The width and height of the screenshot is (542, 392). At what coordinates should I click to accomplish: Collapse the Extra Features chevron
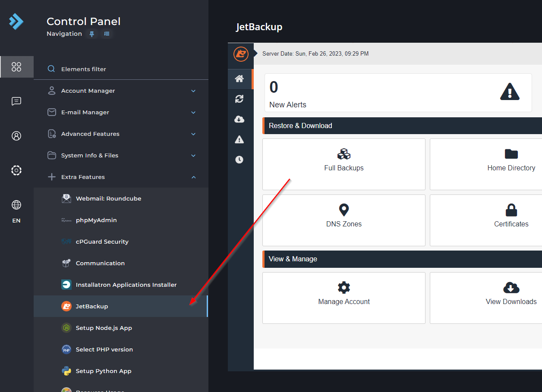tap(193, 177)
